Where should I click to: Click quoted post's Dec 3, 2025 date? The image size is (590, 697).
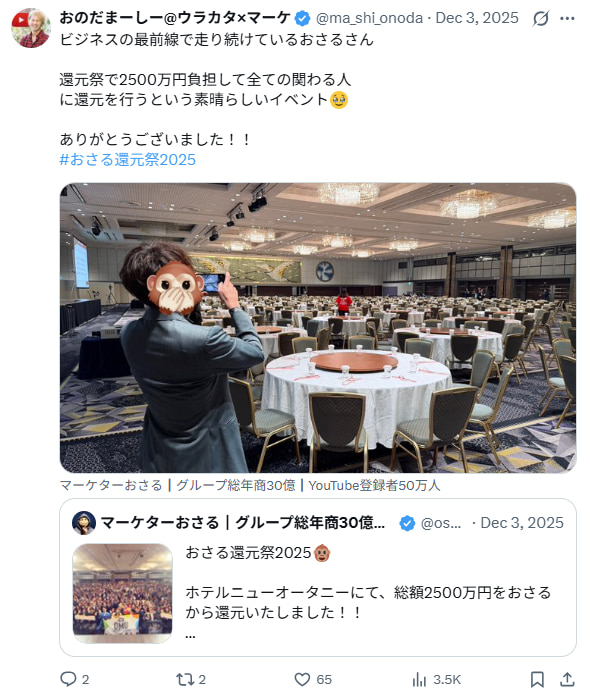point(522,523)
